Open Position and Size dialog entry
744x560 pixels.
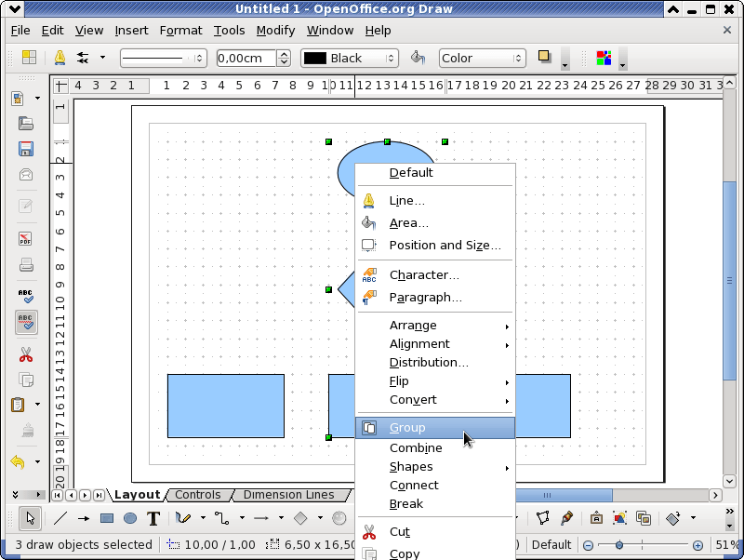[x=435, y=246]
